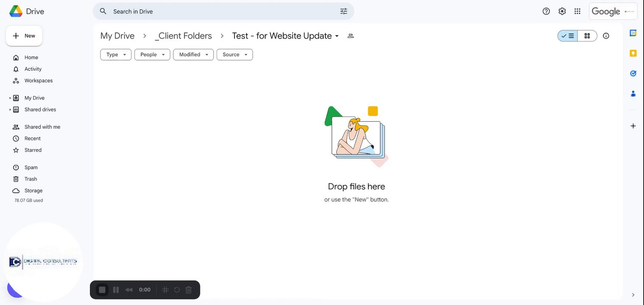644x305 pixels.
Task: Click the recorder drag handle dots
Action: coord(165,290)
